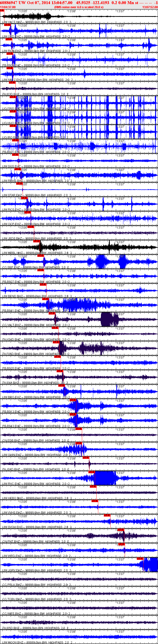Viewport: 158px width, 644px height.
Task: Click the red pick flag on UW MRBL trace
Action: click(x=37, y=241)
